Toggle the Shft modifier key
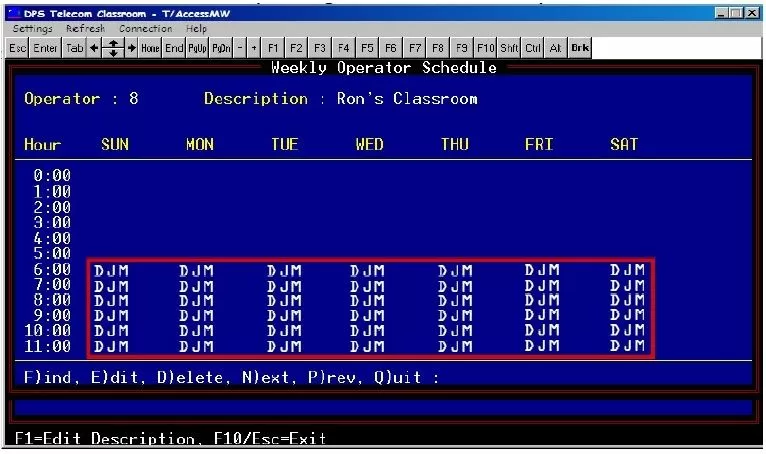 coord(510,47)
